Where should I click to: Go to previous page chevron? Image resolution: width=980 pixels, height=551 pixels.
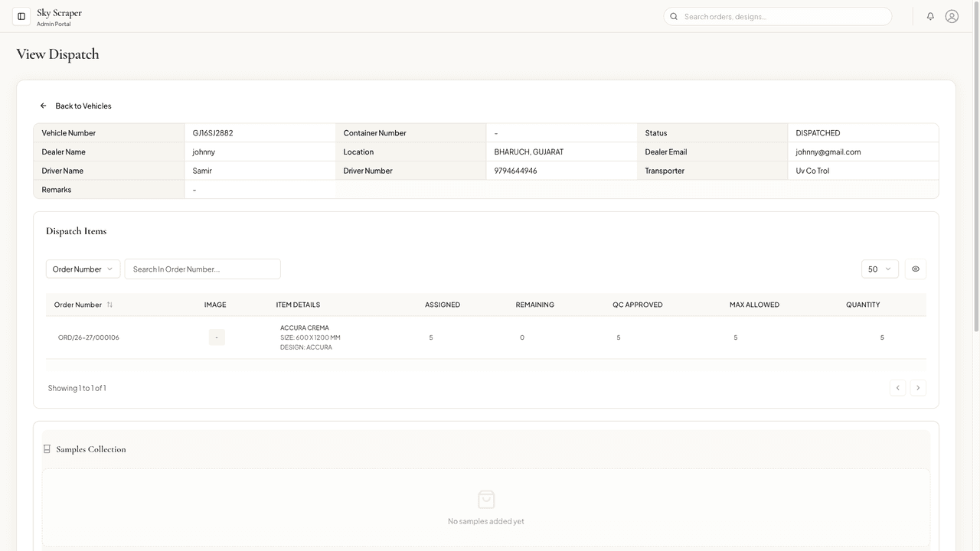coord(898,388)
